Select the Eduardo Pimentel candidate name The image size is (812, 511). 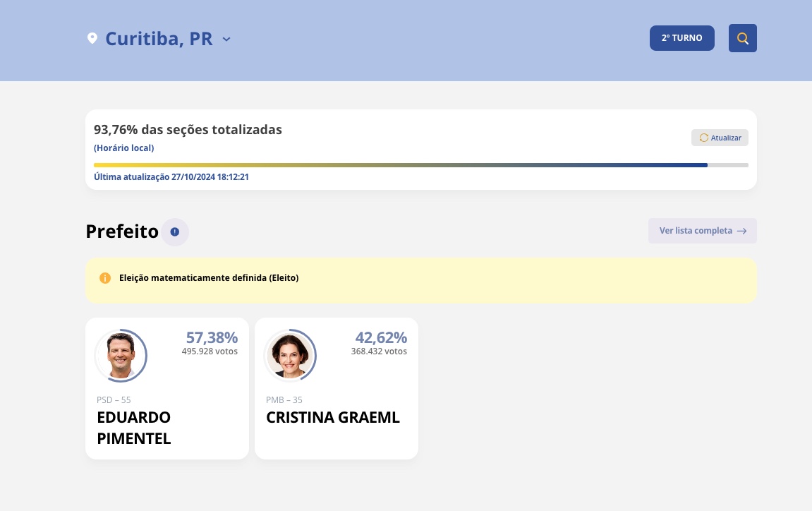coord(134,428)
